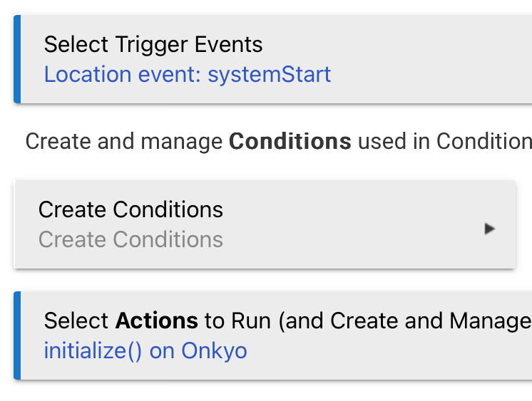
Task: Click empty space right of the Onkyo link
Action: pyautogui.click(x=392, y=351)
